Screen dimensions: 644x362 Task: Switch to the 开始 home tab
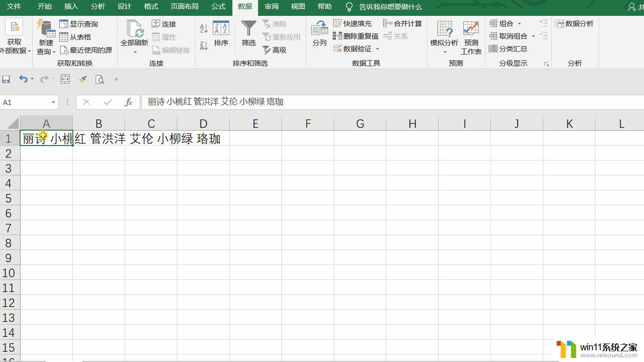(45, 7)
